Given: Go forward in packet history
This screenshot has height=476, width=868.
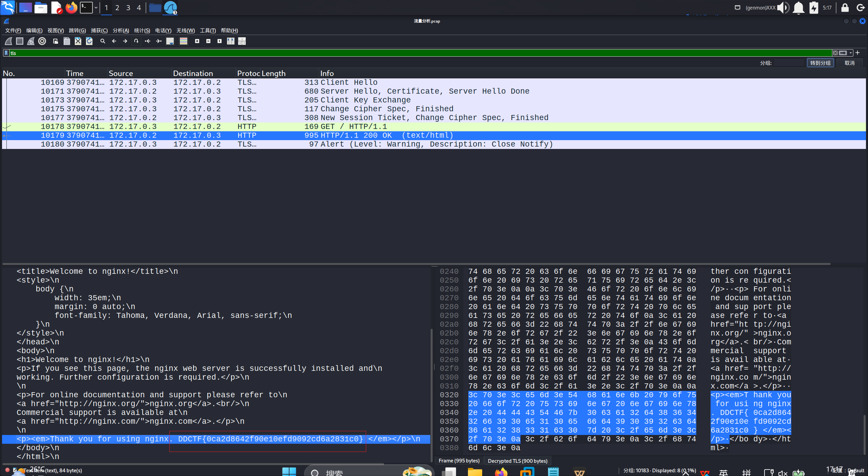Looking at the screenshot, I should (125, 41).
